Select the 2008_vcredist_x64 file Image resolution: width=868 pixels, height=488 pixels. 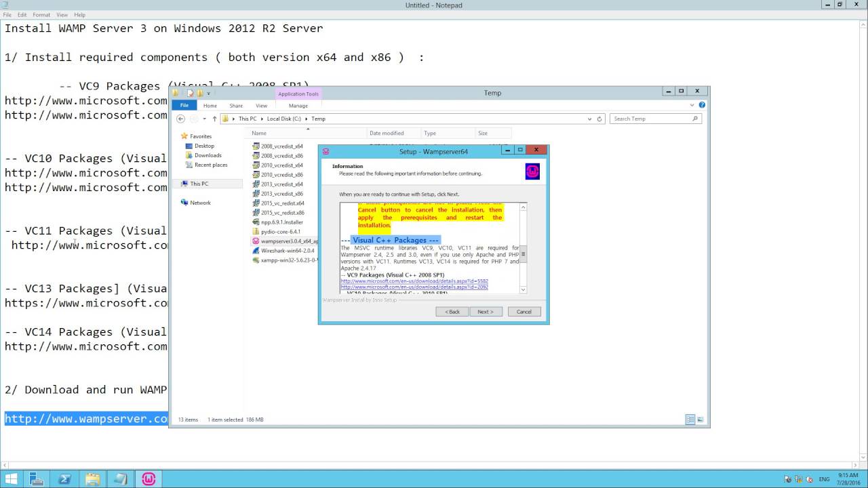coord(281,146)
